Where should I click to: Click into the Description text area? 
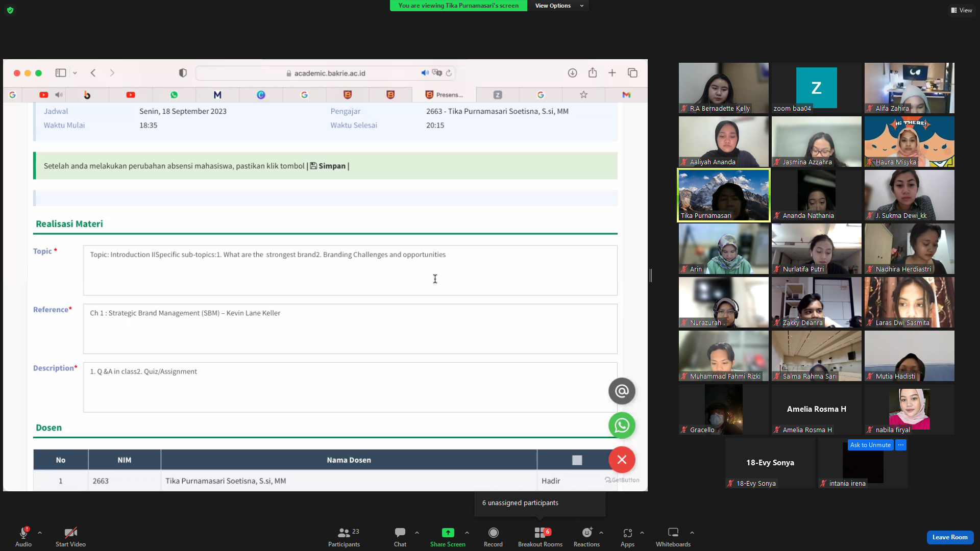tap(350, 387)
